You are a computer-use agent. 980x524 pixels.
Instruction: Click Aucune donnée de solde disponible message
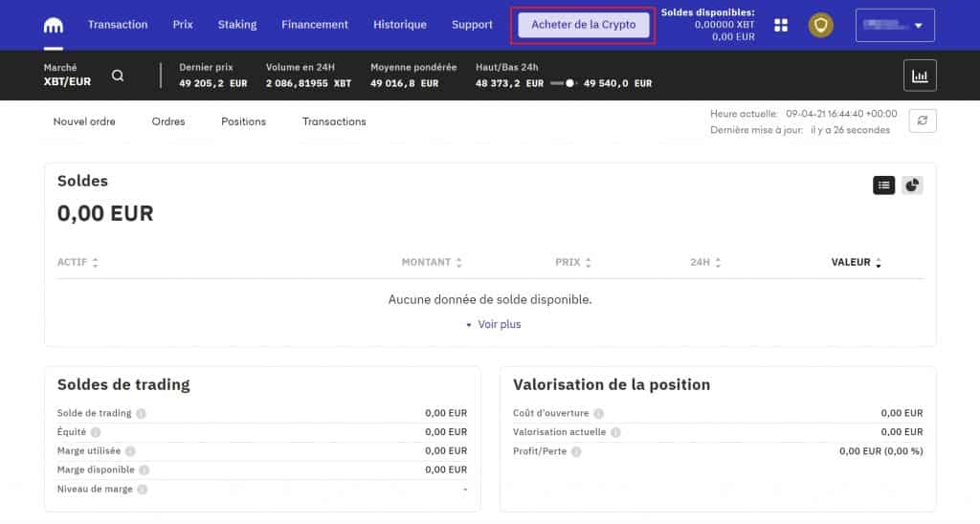tap(490, 300)
